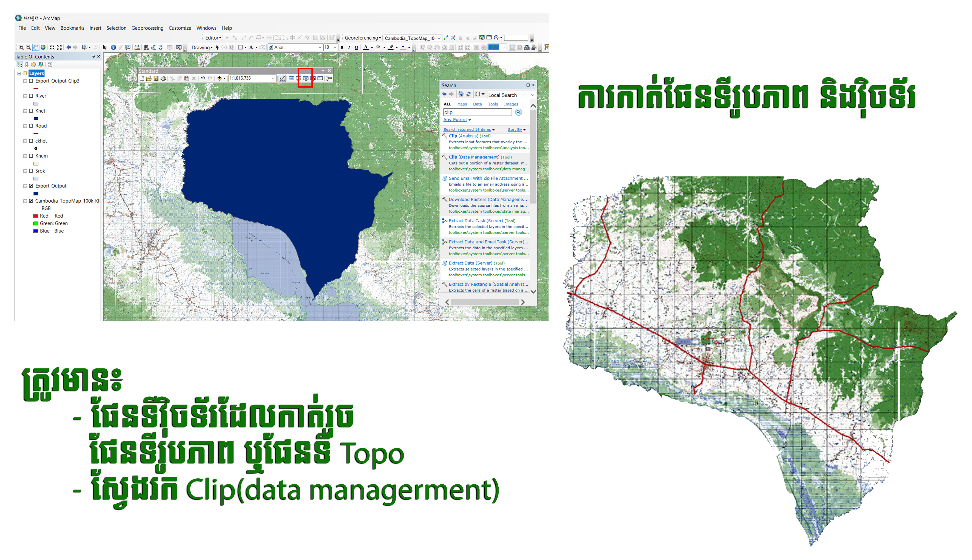This screenshot has width=972, height=560.
Task: Open the Sort By dropdown
Action: click(516, 130)
